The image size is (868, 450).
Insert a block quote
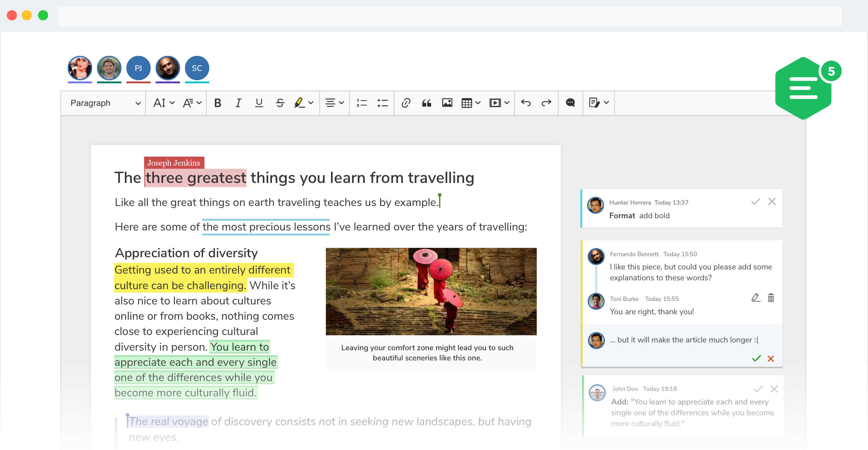click(427, 103)
